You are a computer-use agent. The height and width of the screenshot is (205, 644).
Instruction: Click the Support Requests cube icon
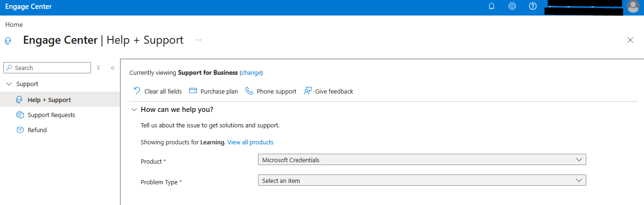(x=20, y=115)
